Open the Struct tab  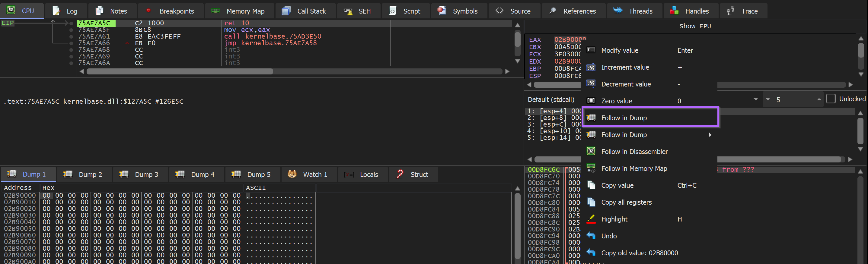[413, 174]
